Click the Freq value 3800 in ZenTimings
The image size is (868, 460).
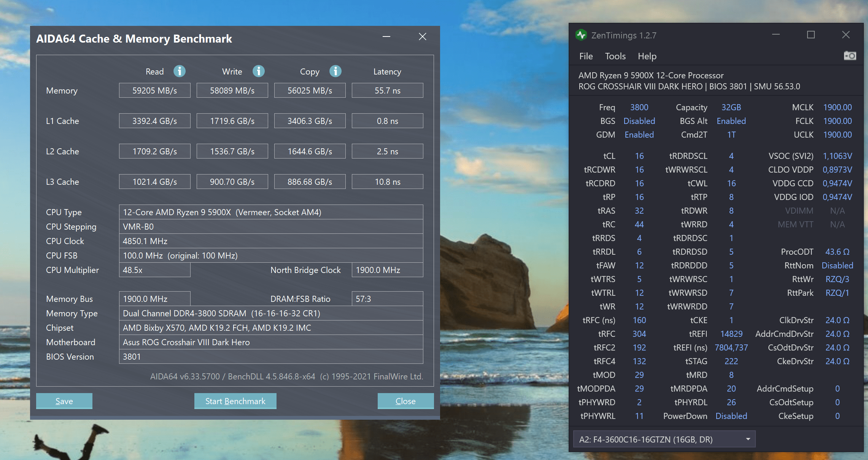639,107
